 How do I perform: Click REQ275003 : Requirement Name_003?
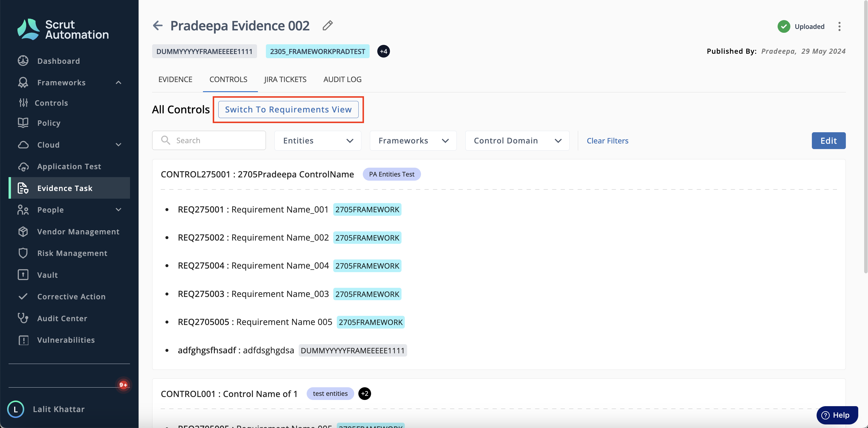[253, 294]
